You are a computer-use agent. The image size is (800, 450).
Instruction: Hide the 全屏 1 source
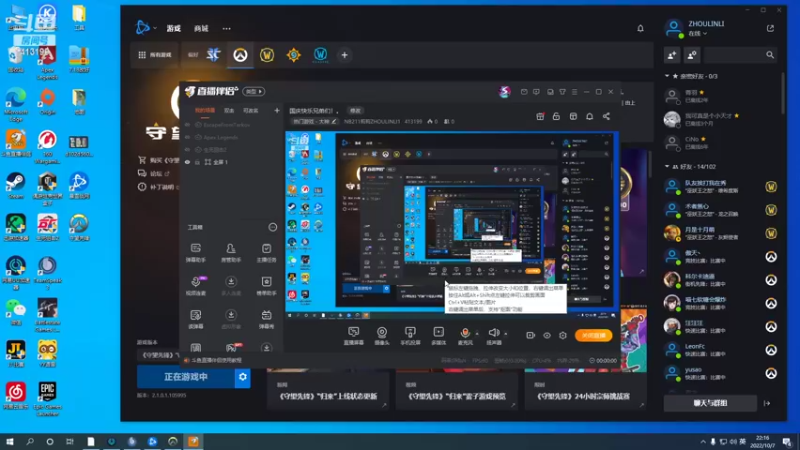pyautogui.click(x=188, y=162)
